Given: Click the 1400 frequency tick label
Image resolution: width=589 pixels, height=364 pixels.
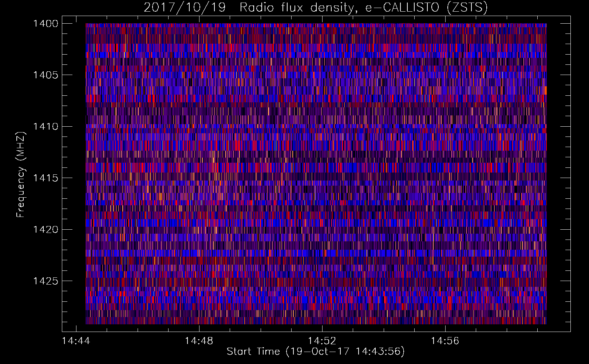Looking at the screenshot, I should (x=46, y=24).
